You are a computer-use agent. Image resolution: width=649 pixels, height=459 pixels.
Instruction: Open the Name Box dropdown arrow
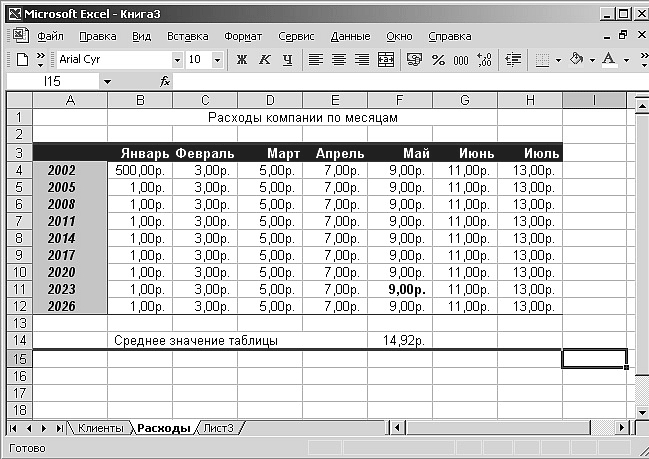(107, 81)
